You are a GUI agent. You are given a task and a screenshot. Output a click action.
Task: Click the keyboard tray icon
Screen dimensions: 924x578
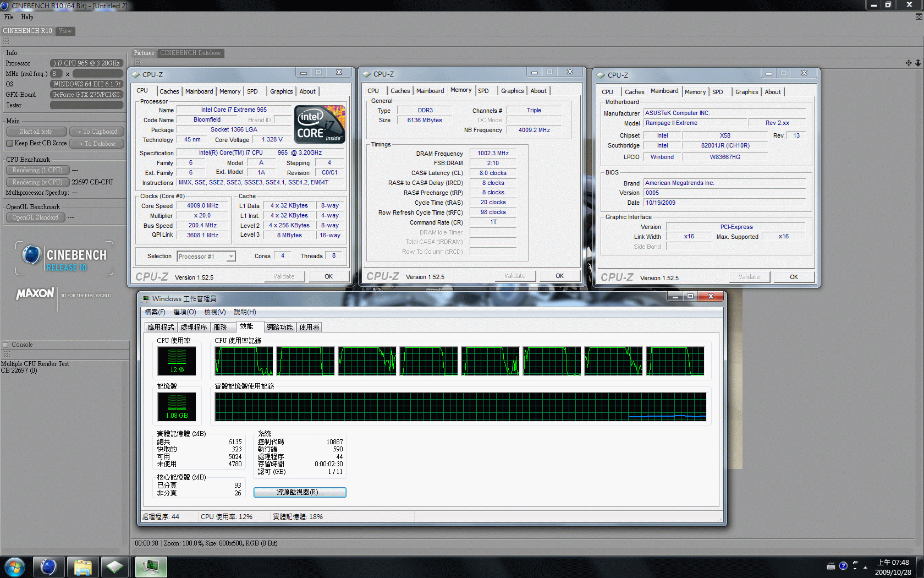click(831, 566)
